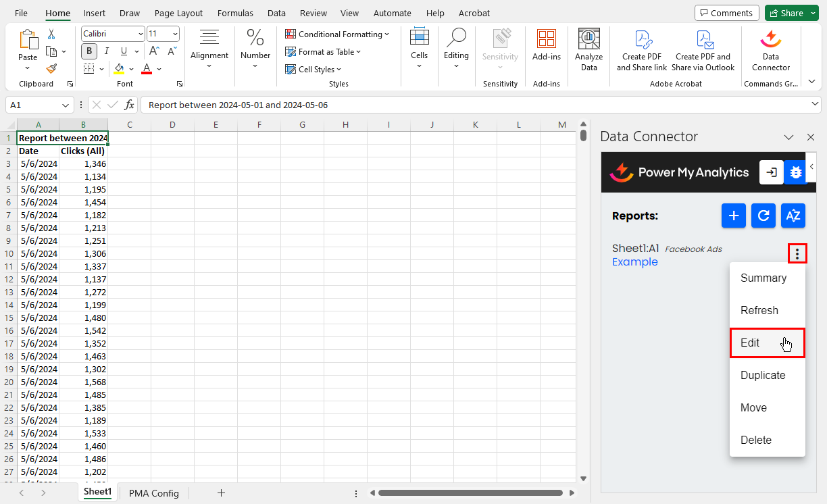This screenshot has height=504, width=827.
Task: Click the refresh reports icon in Data Connector
Action: click(763, 216)
